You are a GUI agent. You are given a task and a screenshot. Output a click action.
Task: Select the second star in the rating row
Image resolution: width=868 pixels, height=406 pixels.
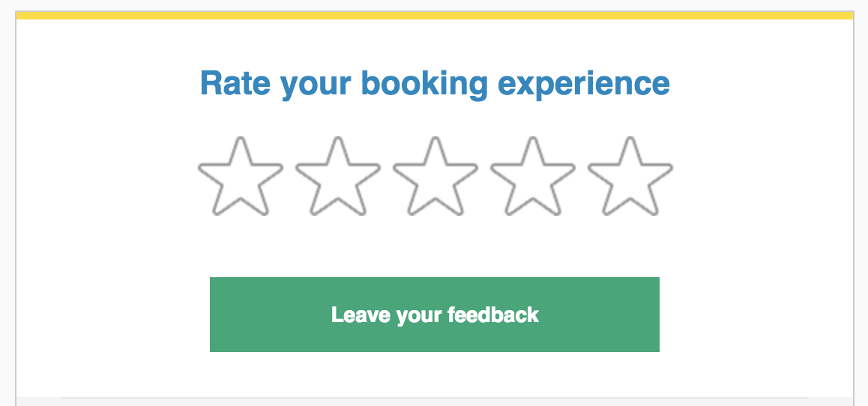point(338,177)
